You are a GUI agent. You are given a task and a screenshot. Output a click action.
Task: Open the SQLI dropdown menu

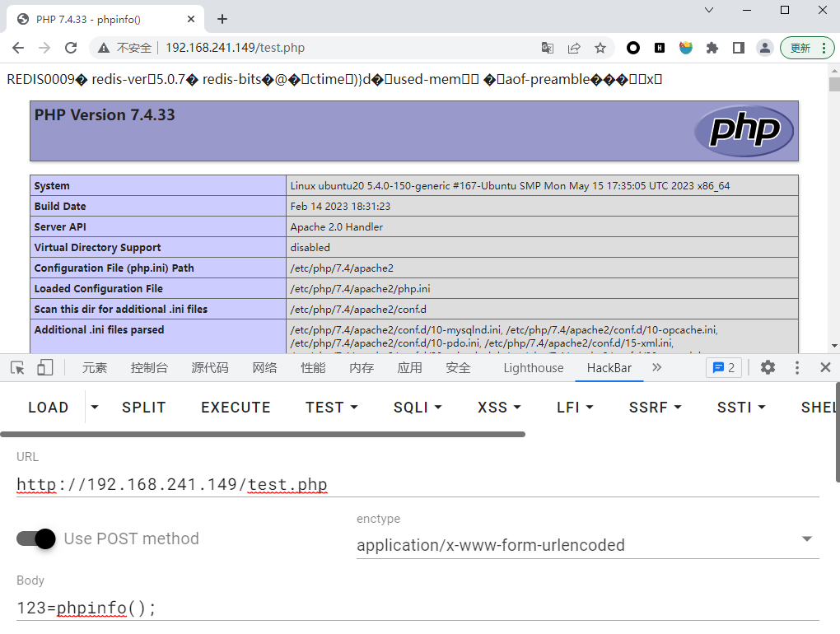pos(418,408)
